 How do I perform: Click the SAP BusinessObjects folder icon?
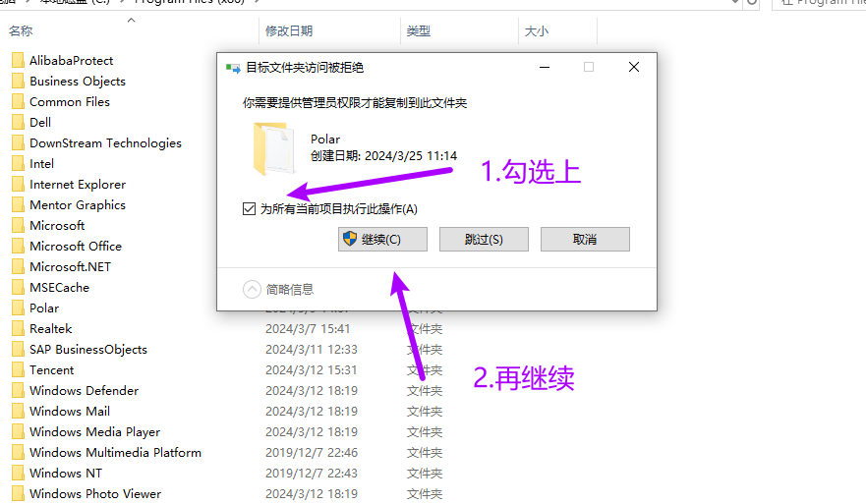point(19,350)
